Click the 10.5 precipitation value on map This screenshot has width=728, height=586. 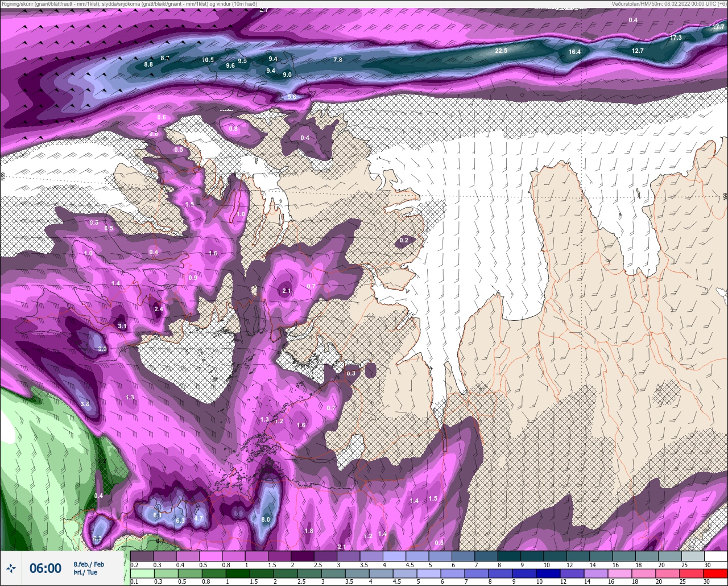208,60
